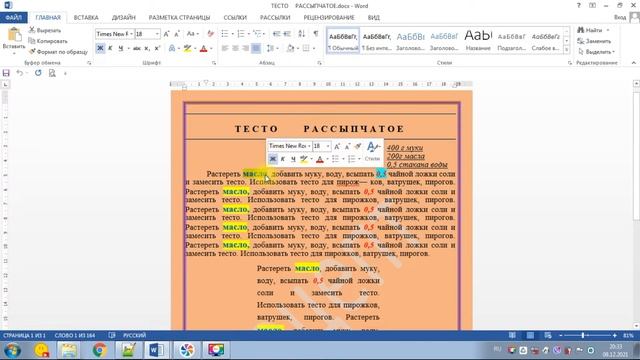This screenshot has width=640, height=360.
Task: Click Cut (Вырезать) in the clipboard group
Action: click(x=45, y=30)
